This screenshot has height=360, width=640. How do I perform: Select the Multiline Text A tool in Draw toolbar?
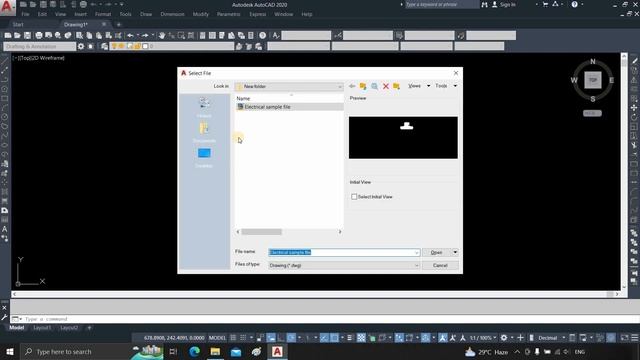pos(4,229)
